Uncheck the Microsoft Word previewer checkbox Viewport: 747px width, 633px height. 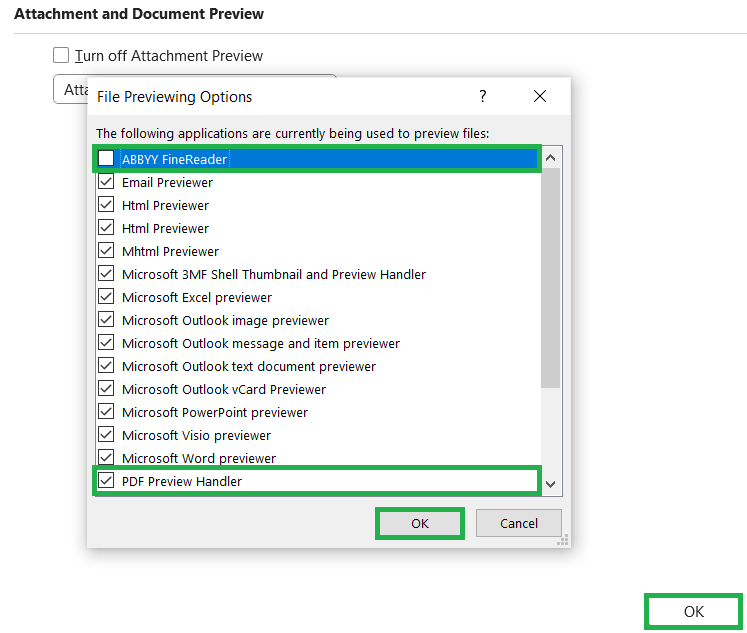pyautogui.click(x=106, y=457)
